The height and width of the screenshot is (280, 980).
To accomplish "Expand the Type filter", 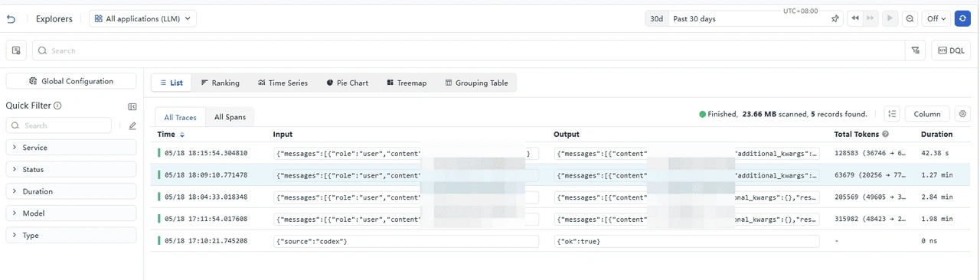I will click(x=71, y=236).
